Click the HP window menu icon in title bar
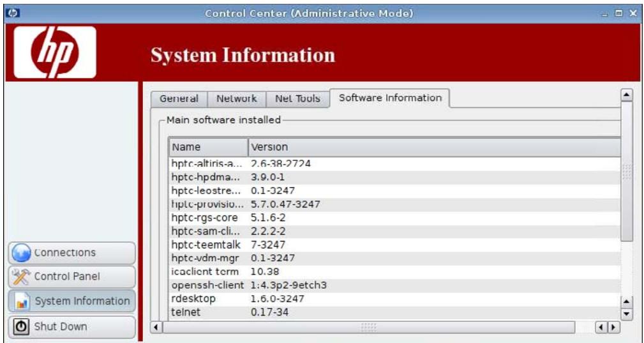 [13, 13]
